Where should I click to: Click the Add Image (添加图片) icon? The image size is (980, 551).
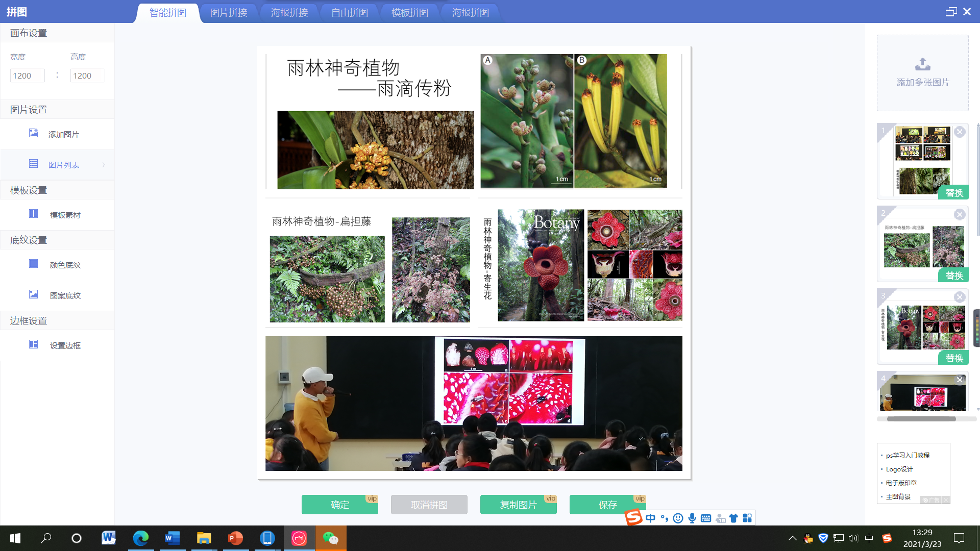click(x=33, y=133)
